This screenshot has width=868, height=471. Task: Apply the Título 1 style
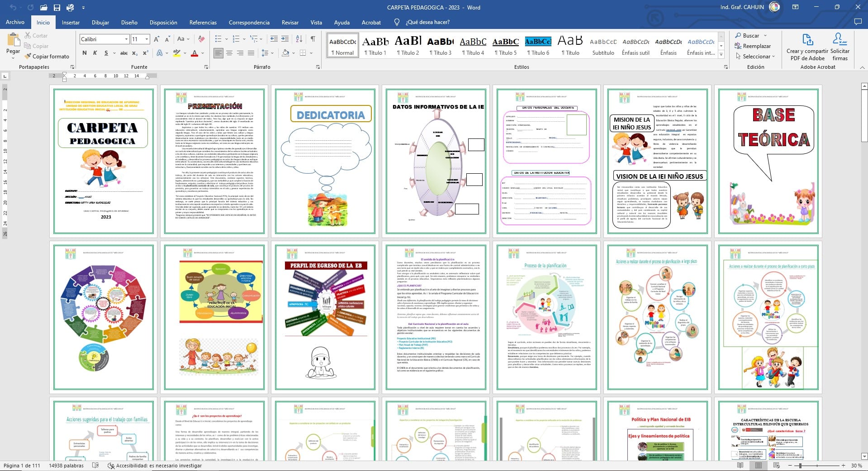[x=375, y=45]
